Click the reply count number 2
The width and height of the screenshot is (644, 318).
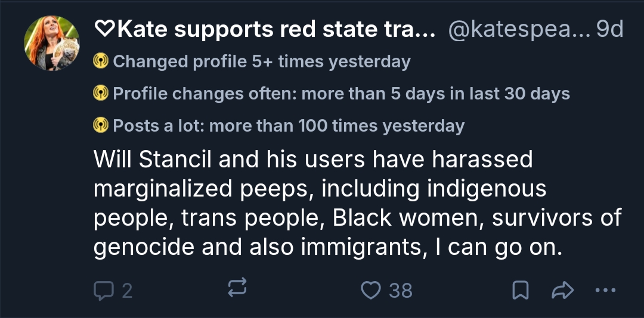point(126,291)
